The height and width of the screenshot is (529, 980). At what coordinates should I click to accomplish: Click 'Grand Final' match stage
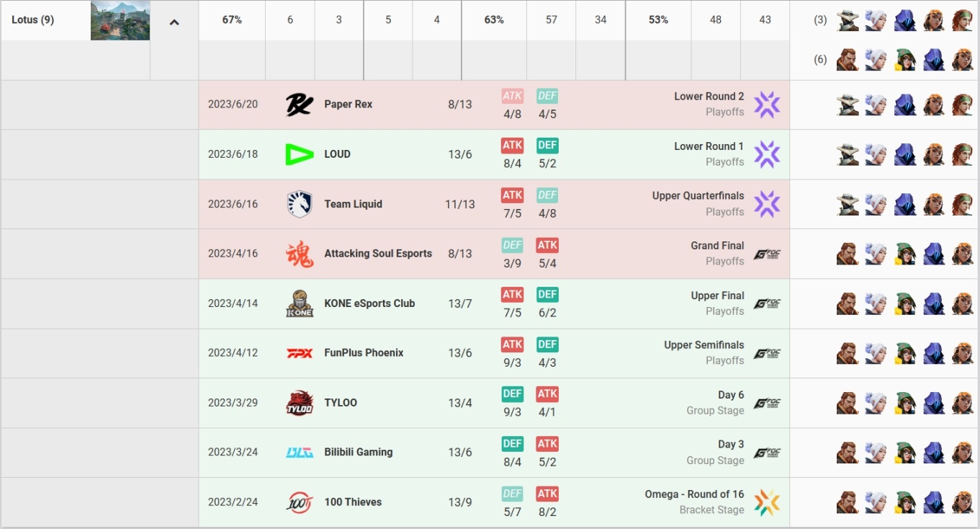coord(717,246)
